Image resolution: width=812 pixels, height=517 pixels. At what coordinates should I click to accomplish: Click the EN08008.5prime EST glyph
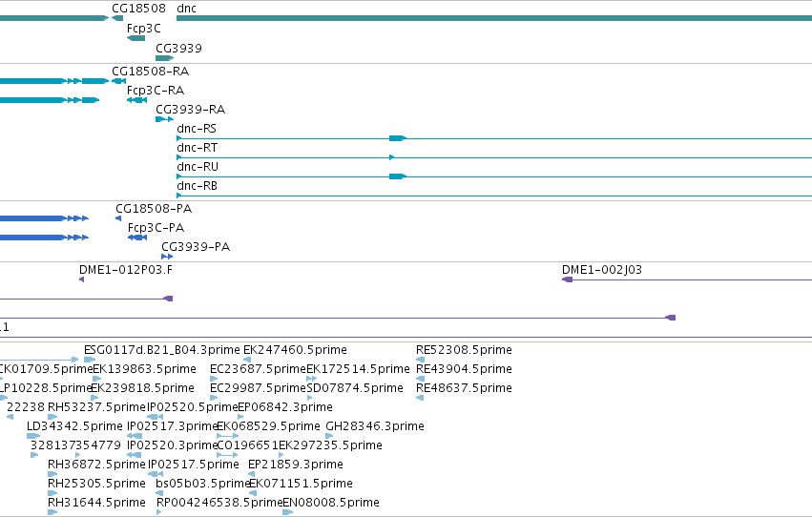tap(287, 512)
